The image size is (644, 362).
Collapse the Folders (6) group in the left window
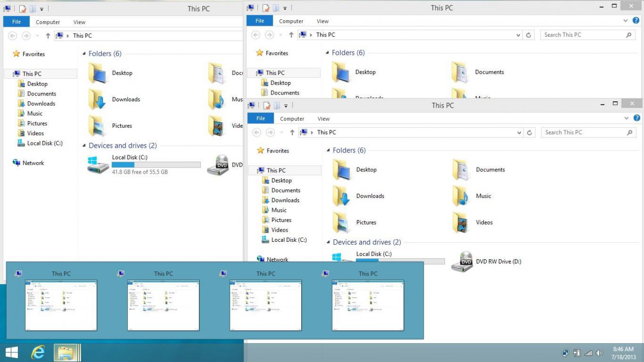tap(84, 54)
